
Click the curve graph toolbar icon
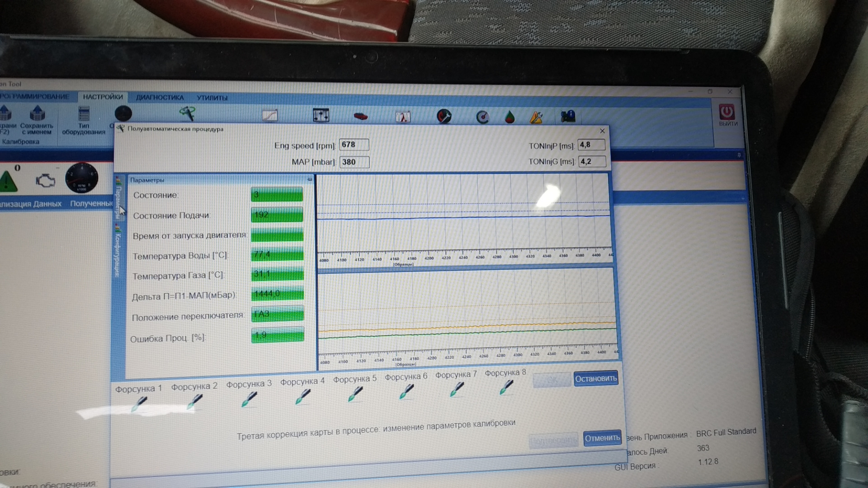coord(270,116)
